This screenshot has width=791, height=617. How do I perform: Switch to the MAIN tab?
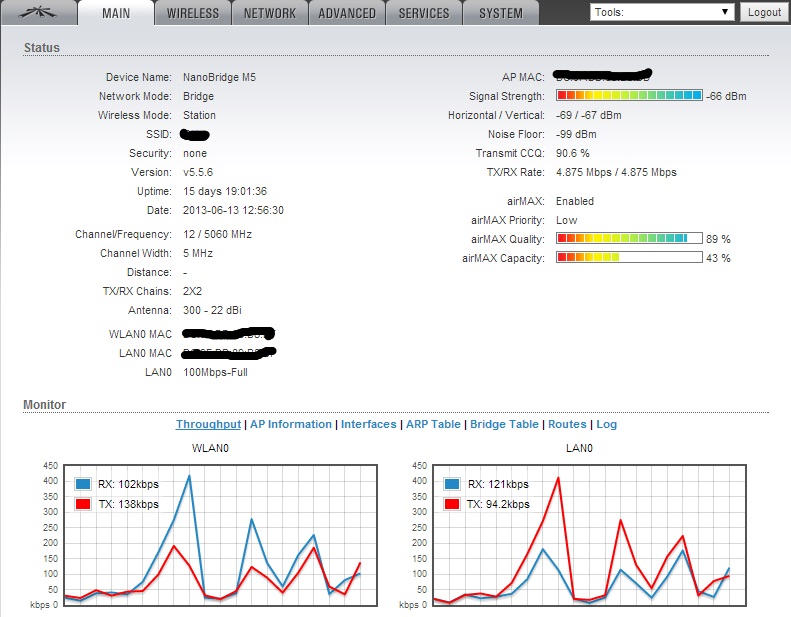click(x=115, y=13)
